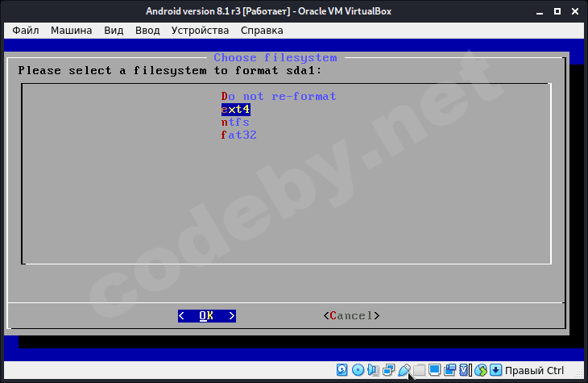Select the ext4 filesystem option
This screenshot has width=588, height=383.
(x=235, y=110)
